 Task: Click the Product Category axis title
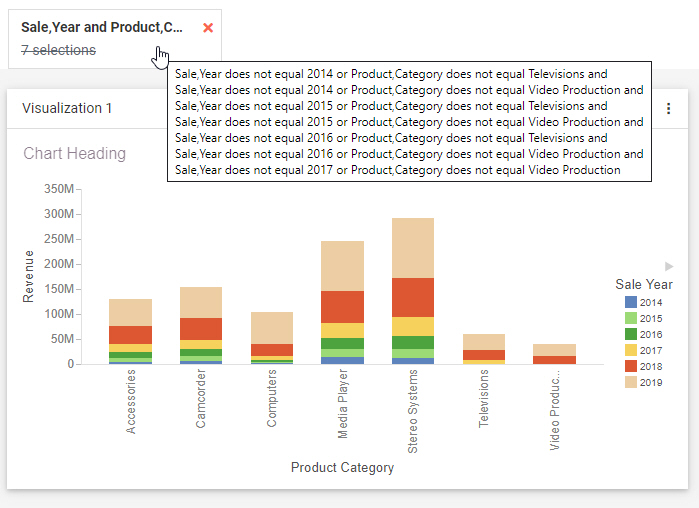pyautogui.click(x=342, y=467)
